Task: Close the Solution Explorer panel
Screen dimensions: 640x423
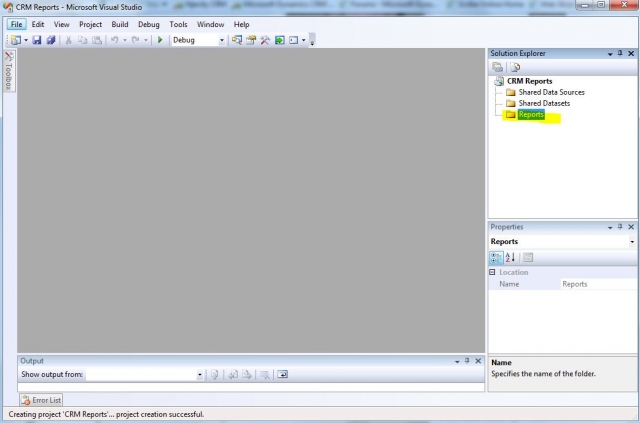Action: (631, 53)
